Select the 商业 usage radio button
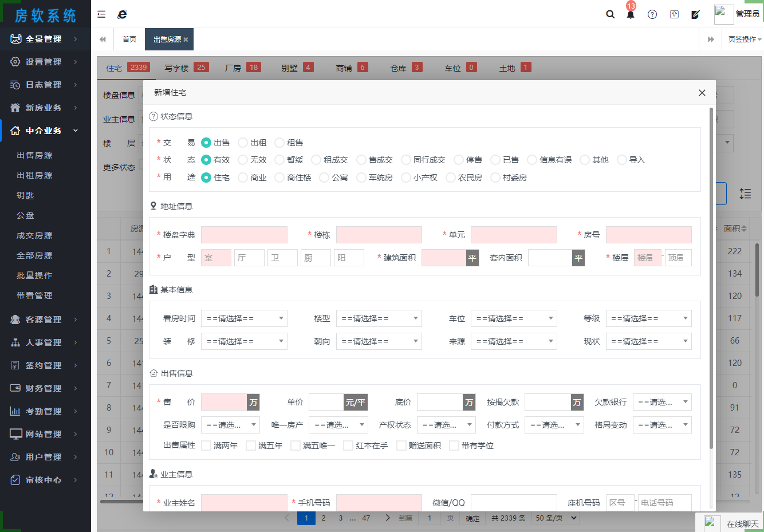The image size is (764, 532). [x=243, y=178]
